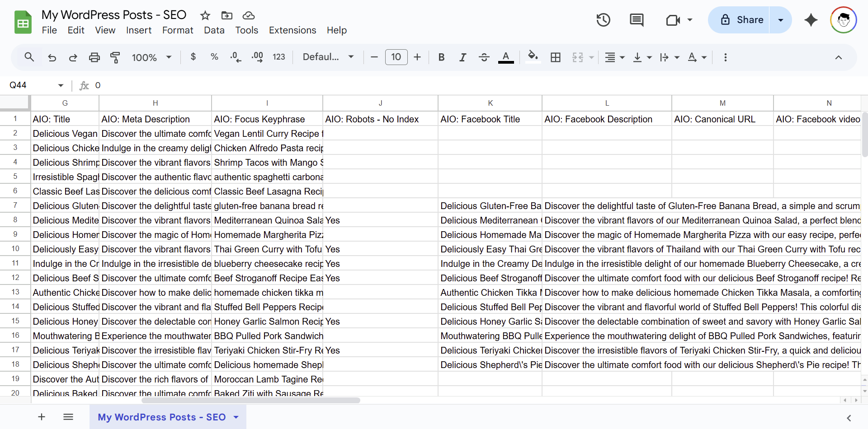Toggle strikethrough formatting
Viewport: 868px width, 429px height.
(484, 57)
